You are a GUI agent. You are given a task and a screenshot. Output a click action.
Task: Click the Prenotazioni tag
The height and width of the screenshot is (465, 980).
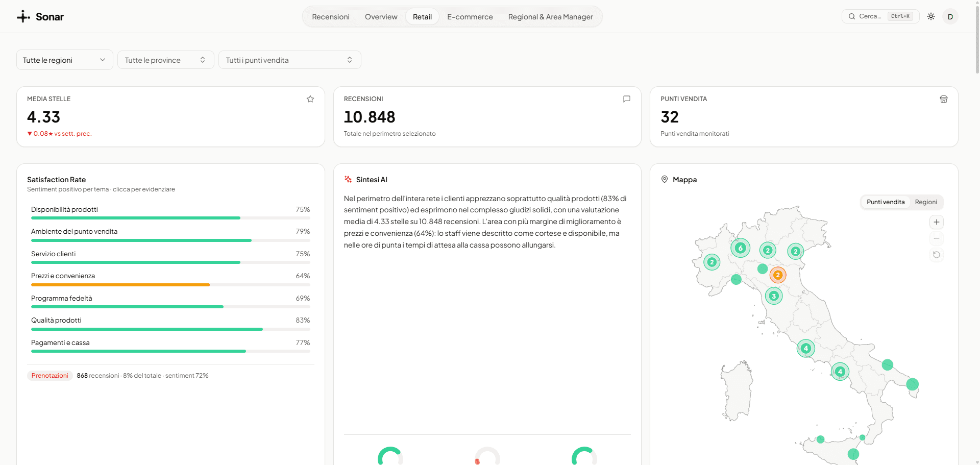[50, 376]
